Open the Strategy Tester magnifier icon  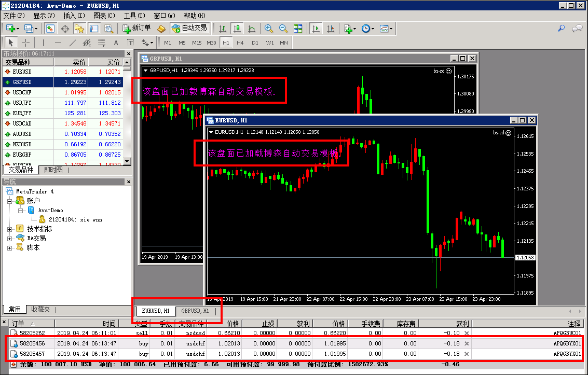109,29
